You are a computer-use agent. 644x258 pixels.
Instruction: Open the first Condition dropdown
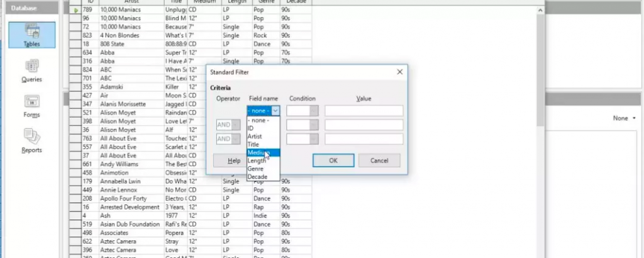[314, 111]
